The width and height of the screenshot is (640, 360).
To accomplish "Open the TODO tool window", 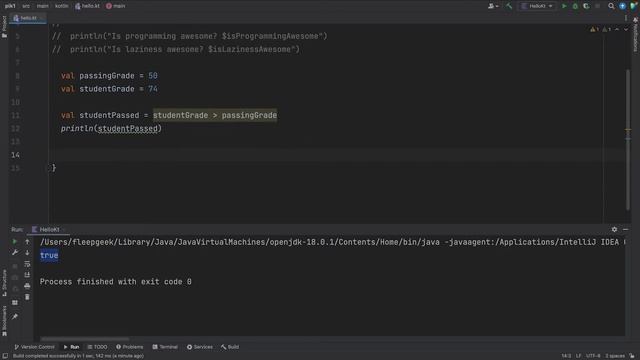I will click(x=97, y=347).
